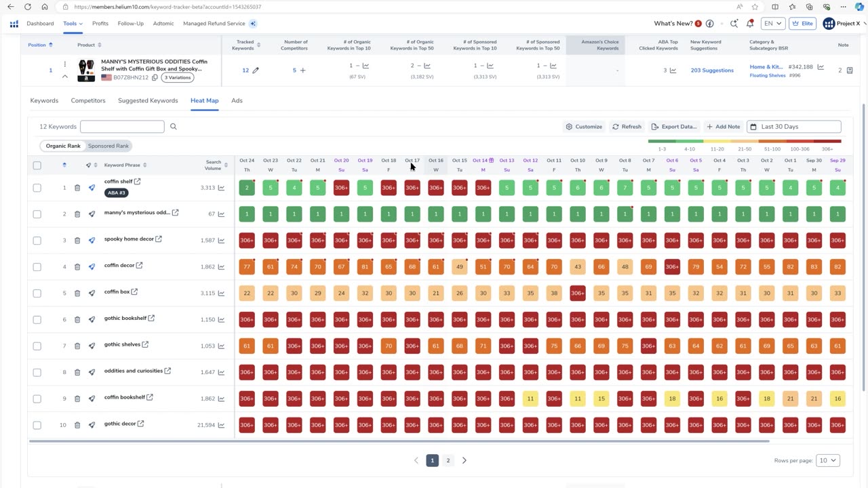The image size is (868, 488).
Task: Collapse the product row with the up chevron
Action: pyautogui.click(x=65, y=77)
